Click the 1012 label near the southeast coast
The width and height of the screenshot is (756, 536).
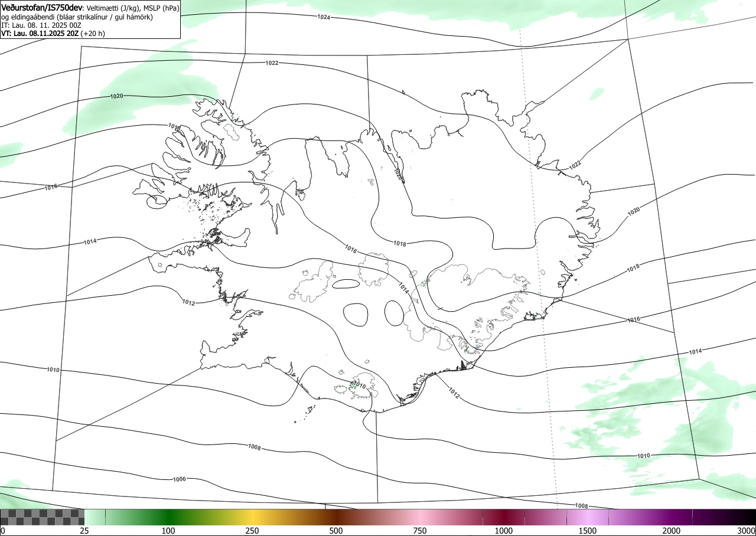(x=454, y=392)
